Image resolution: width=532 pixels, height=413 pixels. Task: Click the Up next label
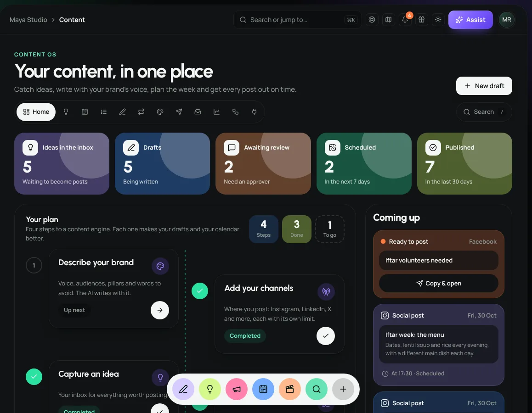click(x=74, y=310)
